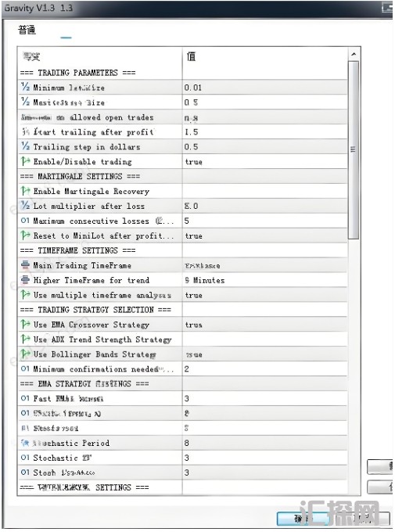The height and width of the screenshot is (532, 395).
Task: Click the double icon beside Trailing step in dollars
Action: click(x=26, y=146)
